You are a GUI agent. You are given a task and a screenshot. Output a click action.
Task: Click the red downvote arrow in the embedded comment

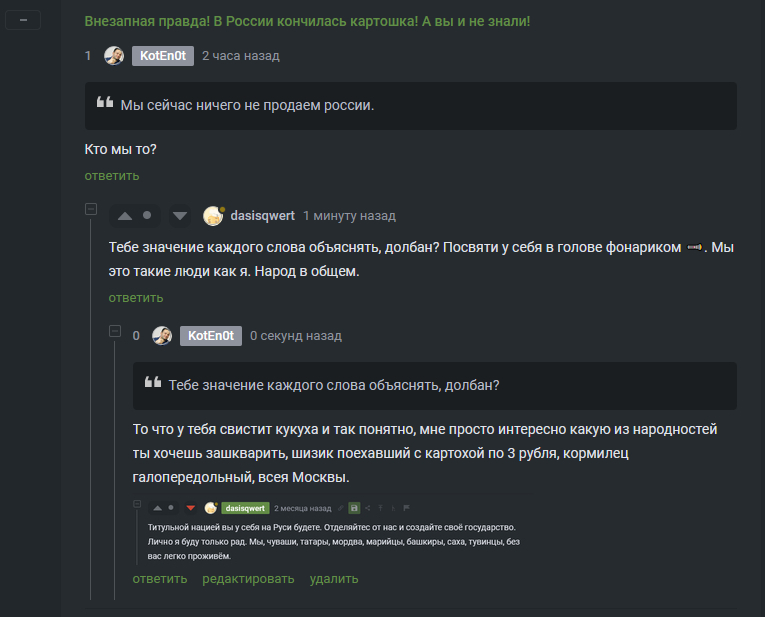tap(190, 508)
